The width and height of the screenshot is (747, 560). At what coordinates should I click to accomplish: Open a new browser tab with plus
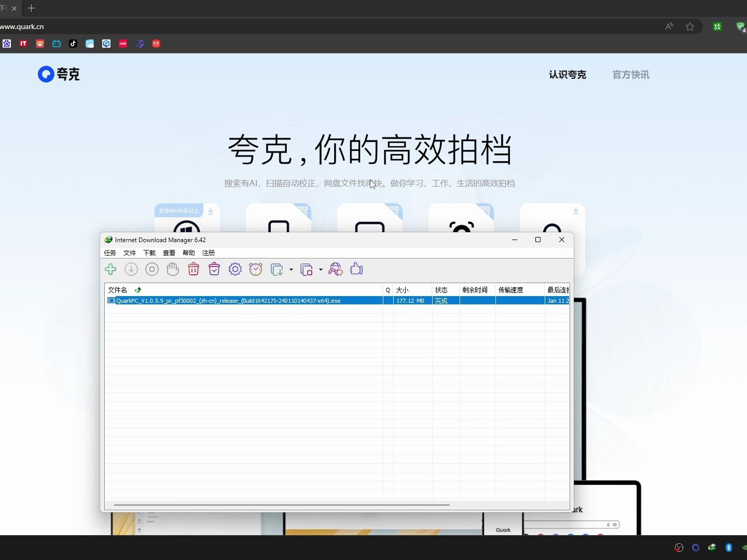click(x=31, y=8)
